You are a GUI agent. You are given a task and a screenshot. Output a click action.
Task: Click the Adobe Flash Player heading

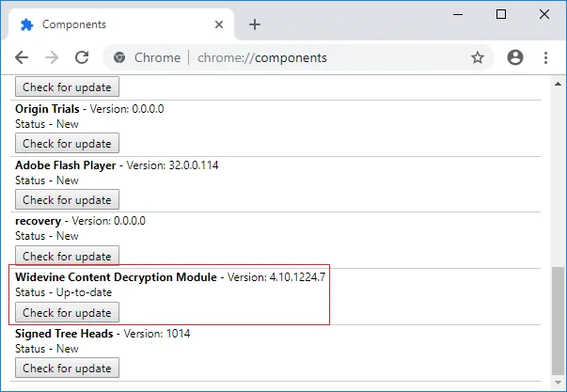(66, 165)
